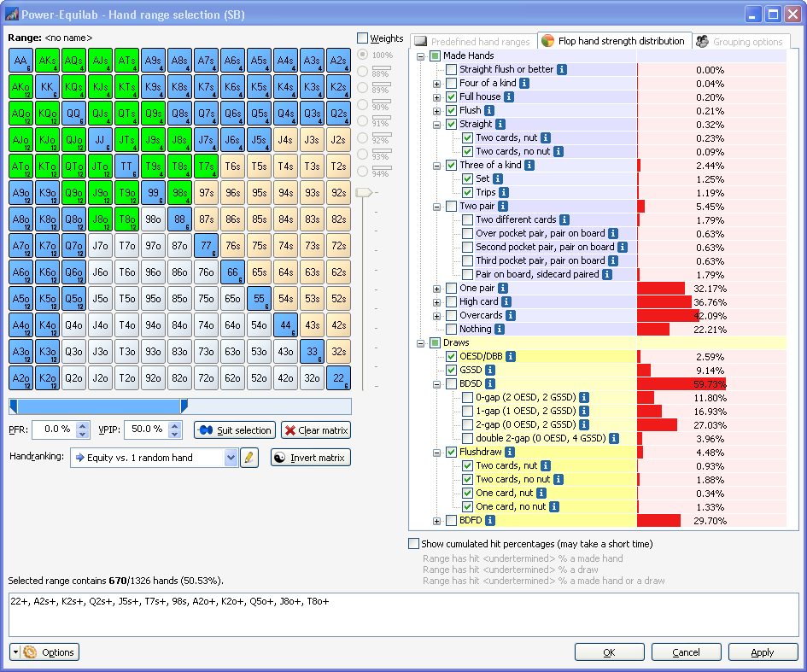The height and width of the screenshot is (672, 807).
Task: Collapse the Draws tree group
Action: [420, 343]
